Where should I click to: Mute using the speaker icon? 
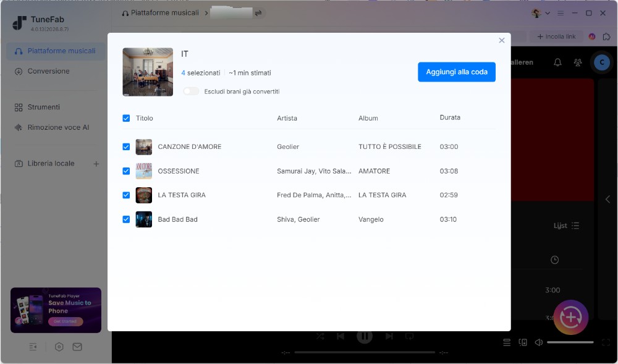pos(538,342)
